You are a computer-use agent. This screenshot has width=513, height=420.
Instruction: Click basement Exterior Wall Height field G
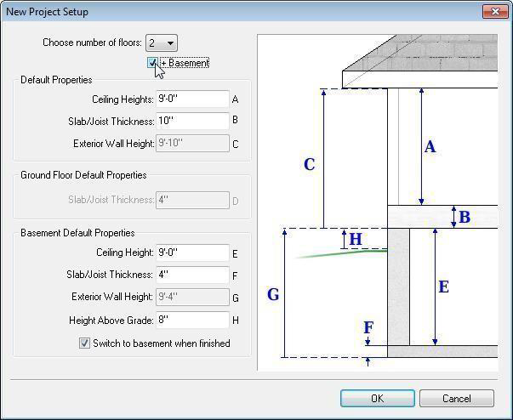193,298
